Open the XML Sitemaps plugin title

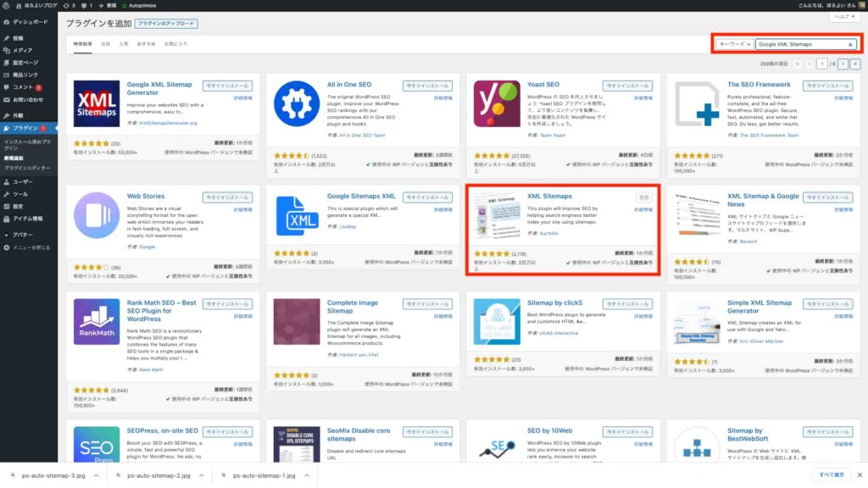pos(549,197)
